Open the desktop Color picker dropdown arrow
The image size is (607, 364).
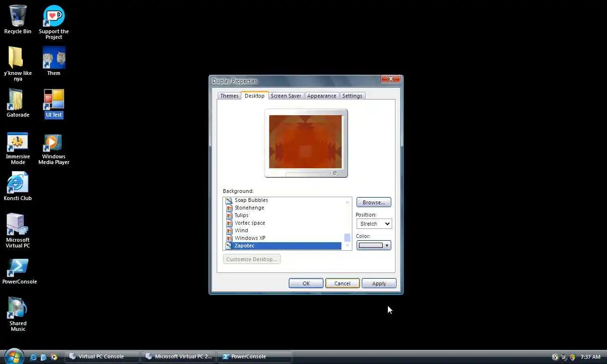pyautogui.click(x=387, y=246)
